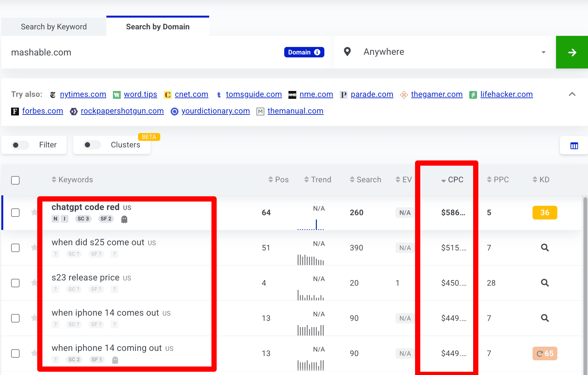Select the Search by Domain tab

tap(158, 26)
